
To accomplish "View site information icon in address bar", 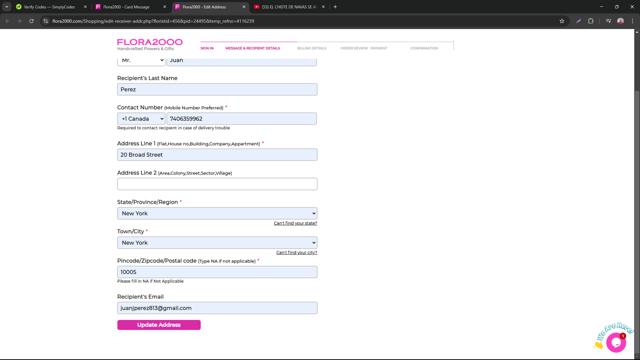I will pyautogui.click(x=46, y=21).
